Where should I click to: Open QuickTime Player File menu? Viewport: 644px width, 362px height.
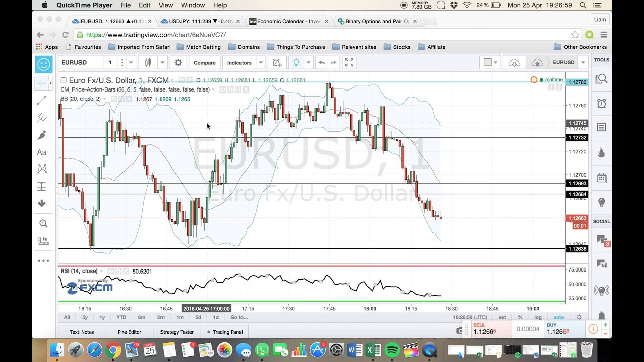click(125, 5)
